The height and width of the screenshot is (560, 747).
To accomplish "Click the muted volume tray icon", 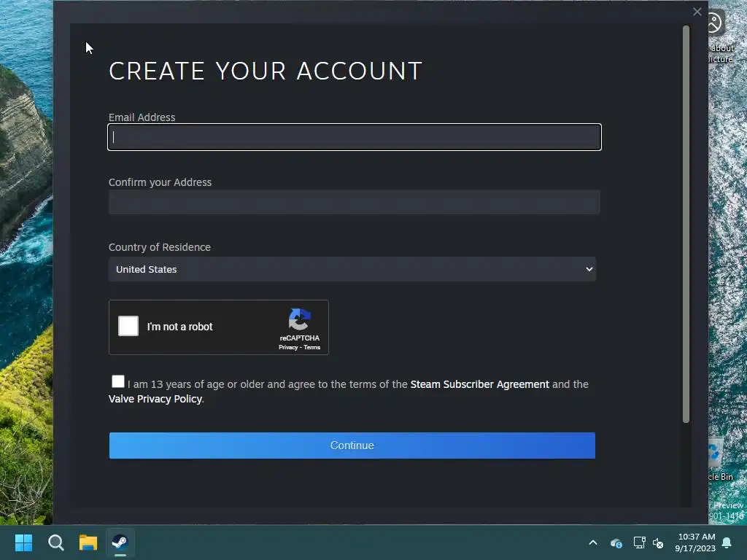I will coord(658,542).
